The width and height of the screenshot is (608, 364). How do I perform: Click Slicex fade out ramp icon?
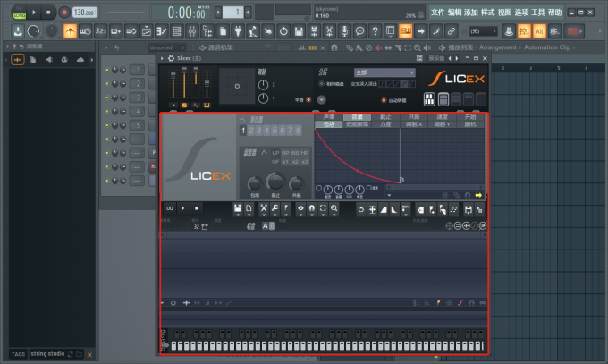pos(394,210)
